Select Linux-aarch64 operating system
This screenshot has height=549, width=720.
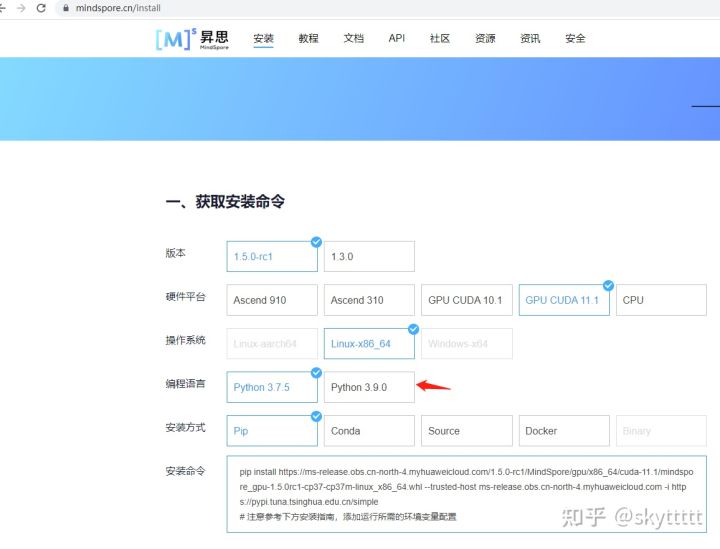(x=272, y=343)
